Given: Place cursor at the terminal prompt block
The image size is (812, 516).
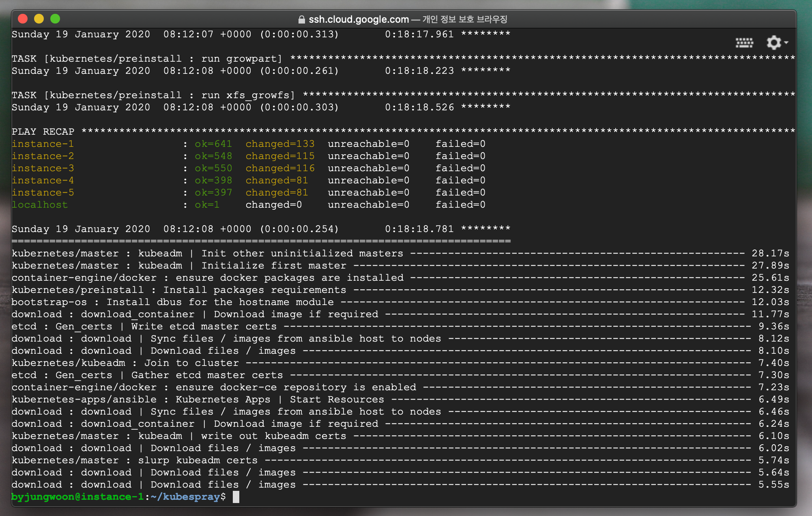Looking at the screenshot, I should click(236, 497).
